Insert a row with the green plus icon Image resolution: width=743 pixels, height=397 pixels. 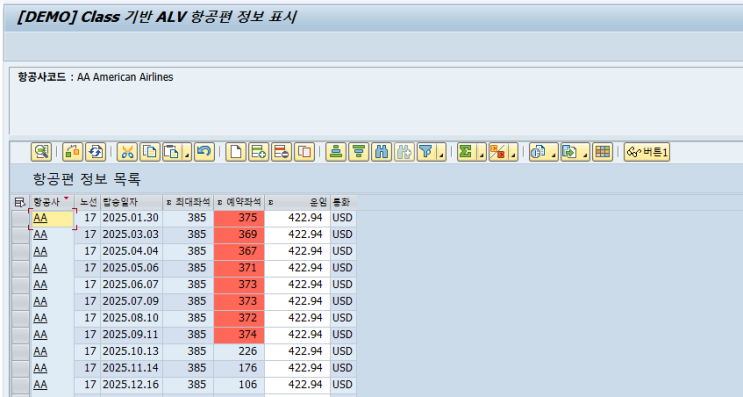[x=259, y=152]
